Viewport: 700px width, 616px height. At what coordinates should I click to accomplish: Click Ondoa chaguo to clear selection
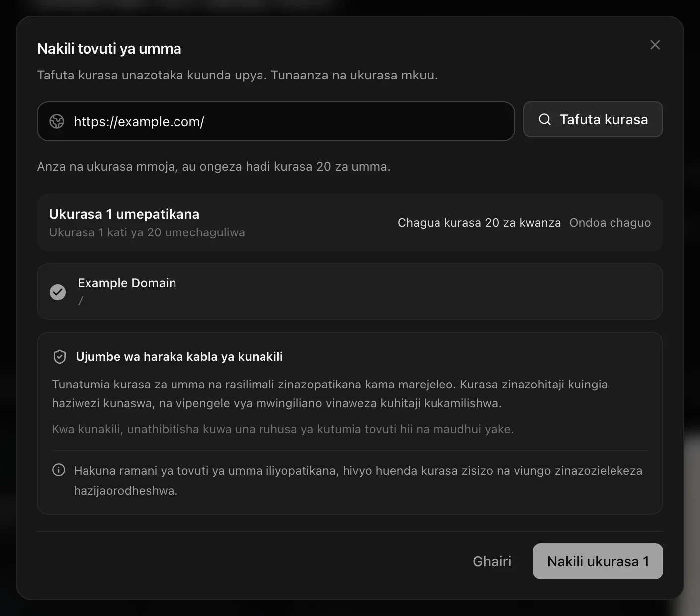click(x=610, y=223)
